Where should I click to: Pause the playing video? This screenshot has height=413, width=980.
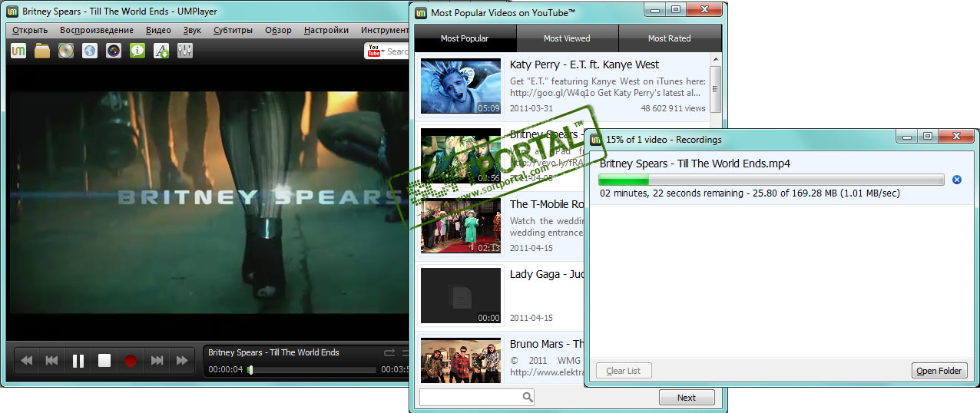click(78, 360)
